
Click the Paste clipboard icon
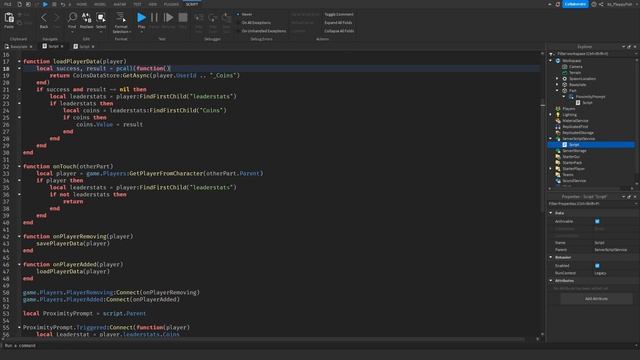[9, 18]
